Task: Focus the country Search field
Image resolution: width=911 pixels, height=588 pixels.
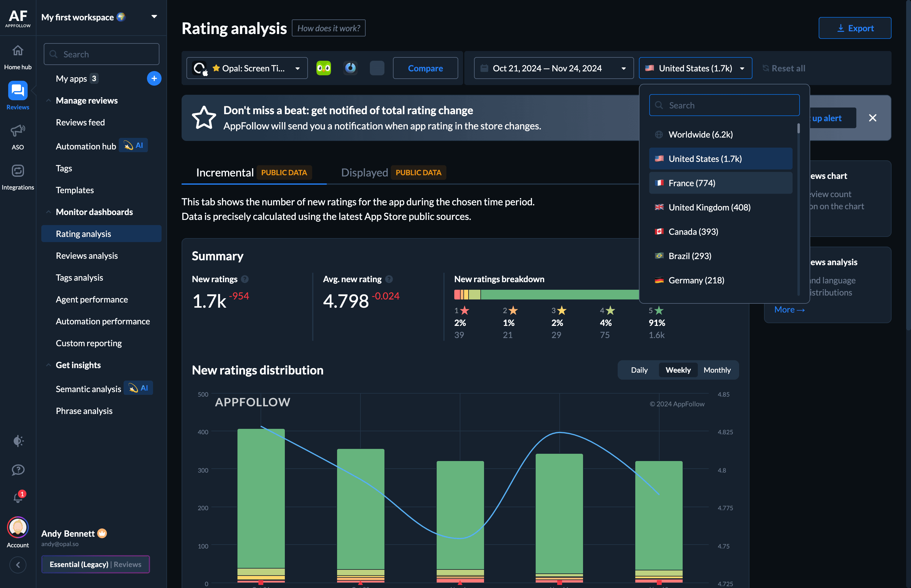Action: 724,105
